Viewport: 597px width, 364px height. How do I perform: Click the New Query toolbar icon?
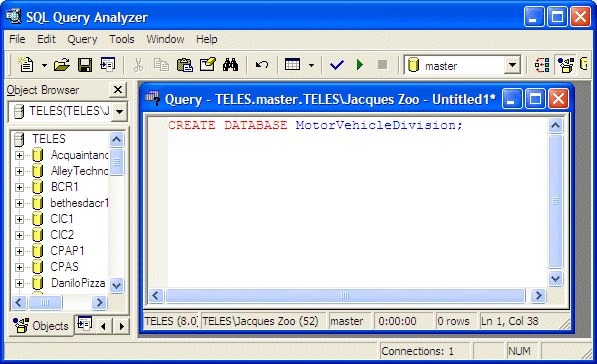26,65
